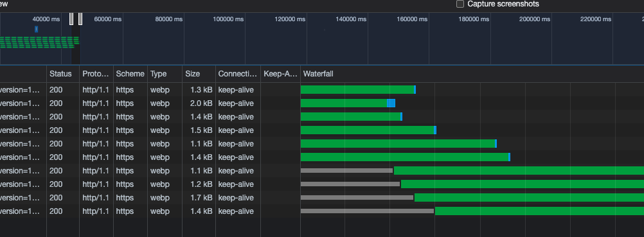Grab the left handle of the overview window
This screenshot has height=237, width=644.
tap(71, 19)
